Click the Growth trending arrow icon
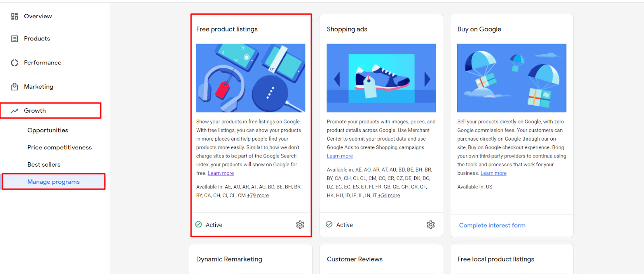This screenshot has width=644, height=274. [14, 111]
